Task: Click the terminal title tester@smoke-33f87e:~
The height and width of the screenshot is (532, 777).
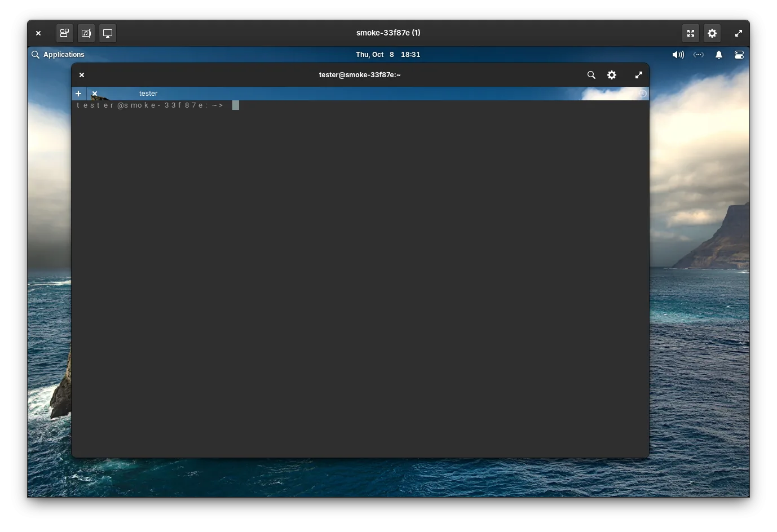Action: pos(360,75)
